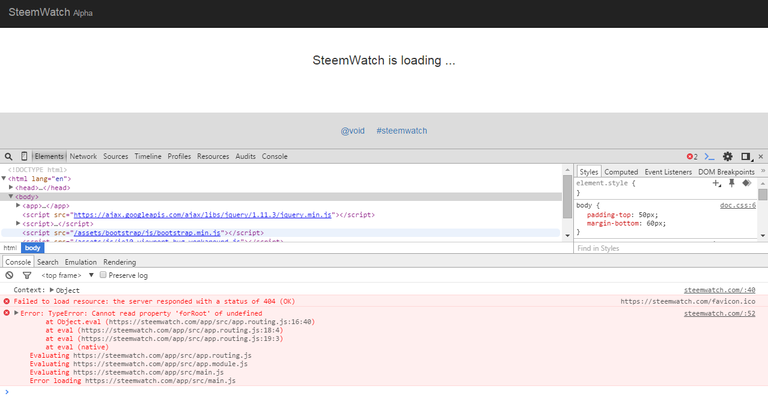Select the Computed styles tab
Screen dimensions: 768x397
pyautogui.click(x=621, y=172)
